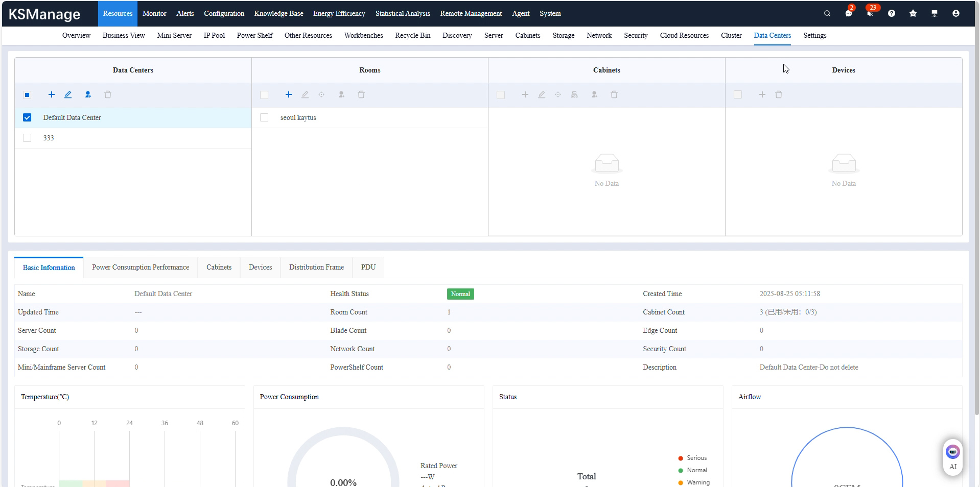Open the AI assistant floating button
980x487 pixels.
952,457
